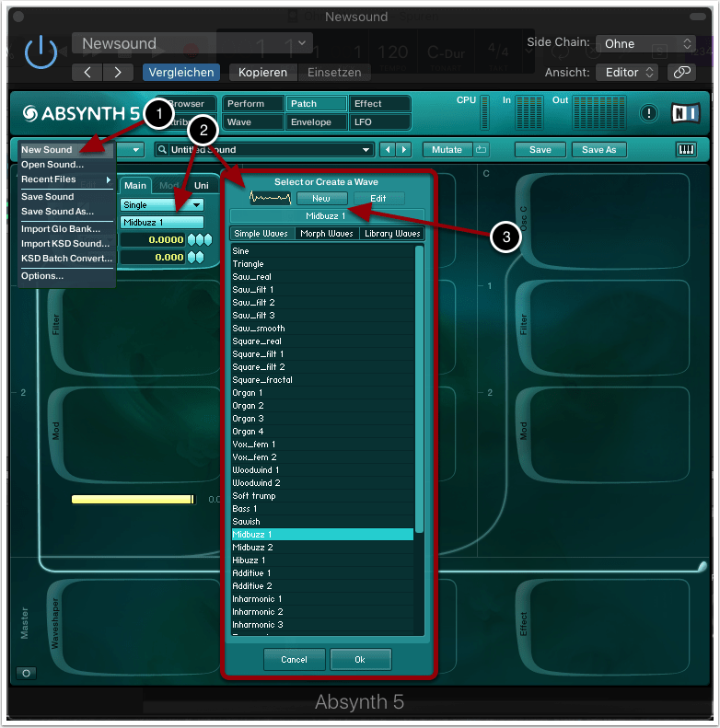Select Import KSD Sound... menu item

66,244
